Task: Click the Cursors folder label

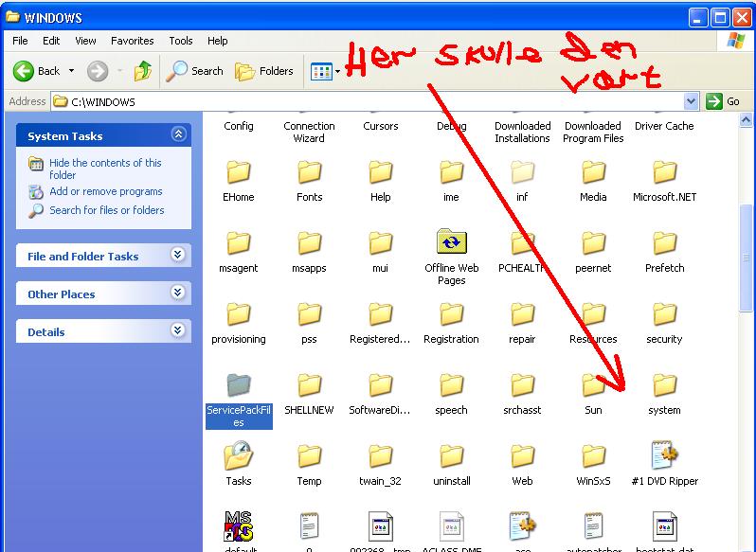Action: click(381, 126)
